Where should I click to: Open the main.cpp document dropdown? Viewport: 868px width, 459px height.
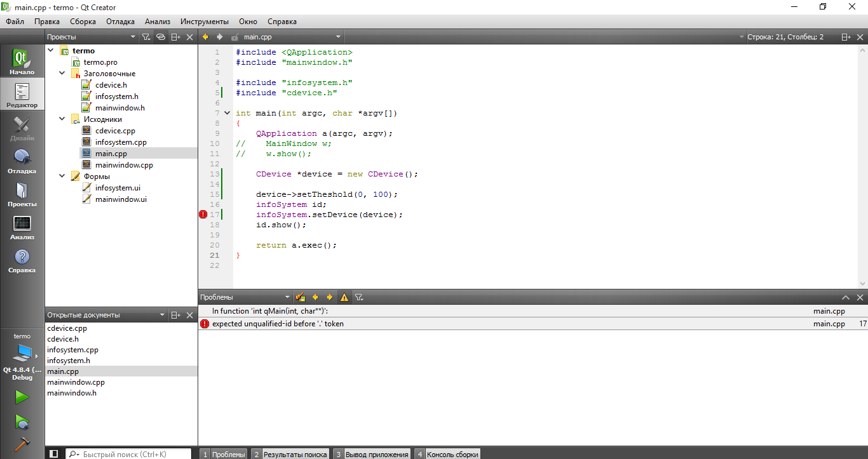coord(292,37)
